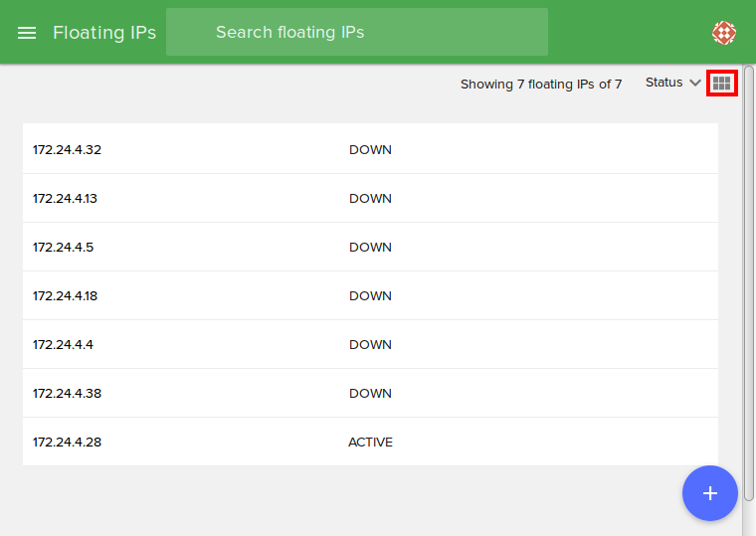Switch to grid view layout

pos(721,84)
